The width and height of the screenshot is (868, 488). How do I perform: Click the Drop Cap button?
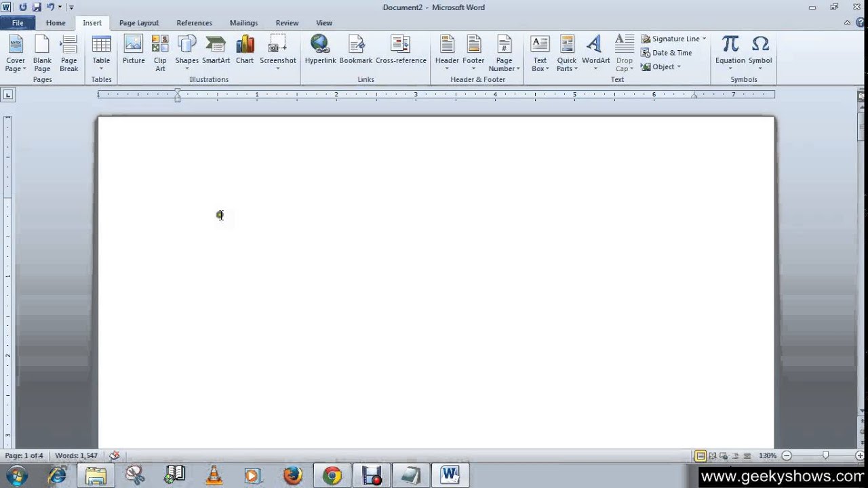point(624,54)
